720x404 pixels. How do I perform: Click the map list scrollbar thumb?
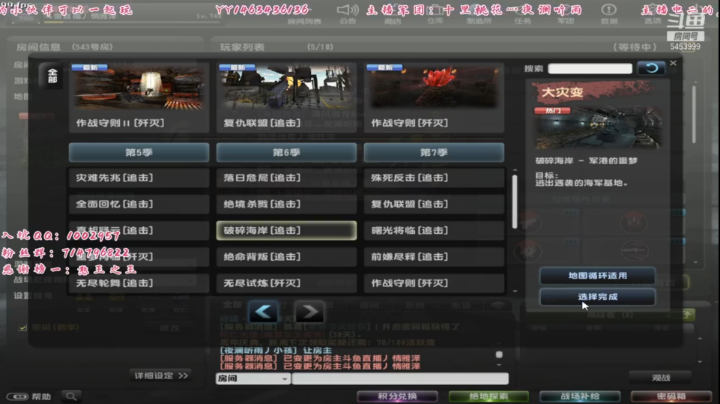514,202
